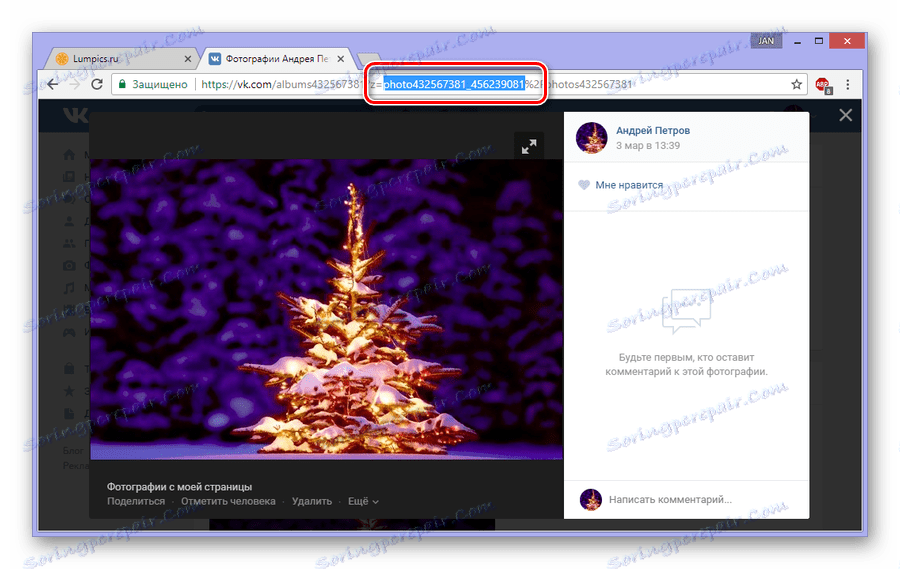Close the photo viewer with X
The width and height of the screenshot is (900, 569).
point(845,115)
